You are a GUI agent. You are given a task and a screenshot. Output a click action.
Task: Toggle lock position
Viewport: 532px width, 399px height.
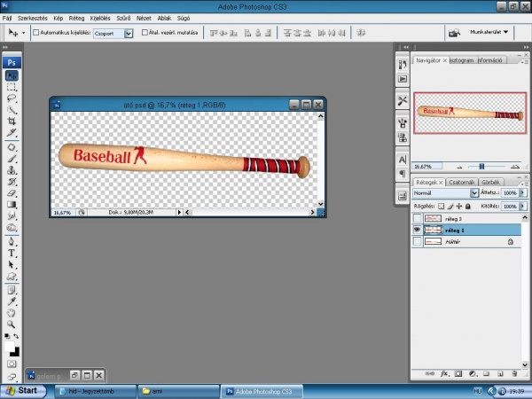(459, 206)
